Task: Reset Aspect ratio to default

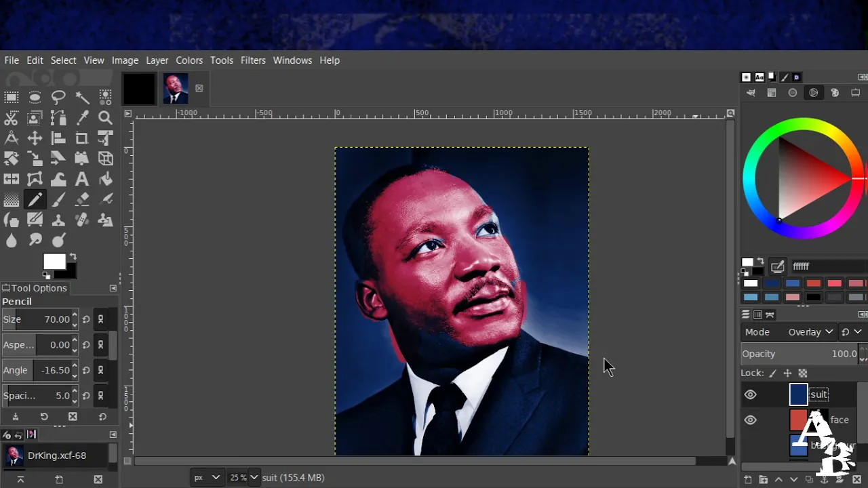Action: click(x=86, y=345)
